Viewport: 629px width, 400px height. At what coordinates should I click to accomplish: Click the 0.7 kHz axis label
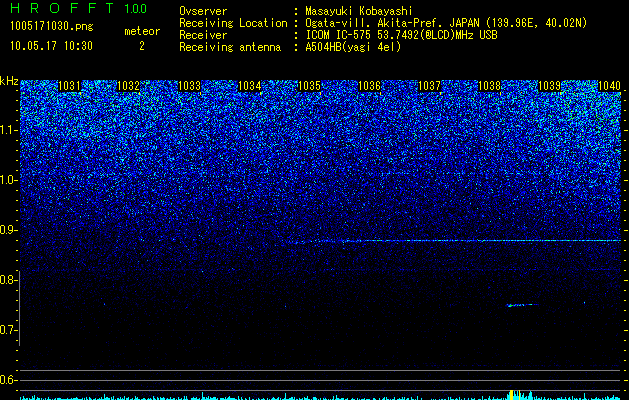pyautogui.click(x=8, y=330)
